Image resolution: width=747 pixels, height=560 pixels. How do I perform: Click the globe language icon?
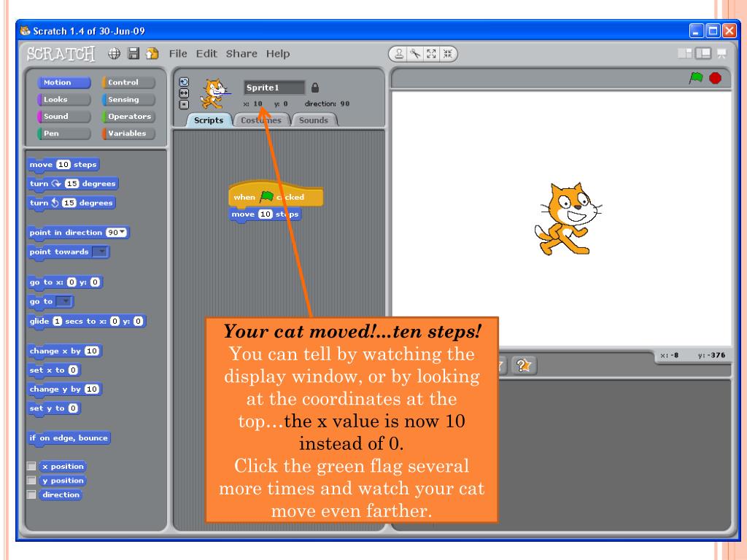pos(114,53)
